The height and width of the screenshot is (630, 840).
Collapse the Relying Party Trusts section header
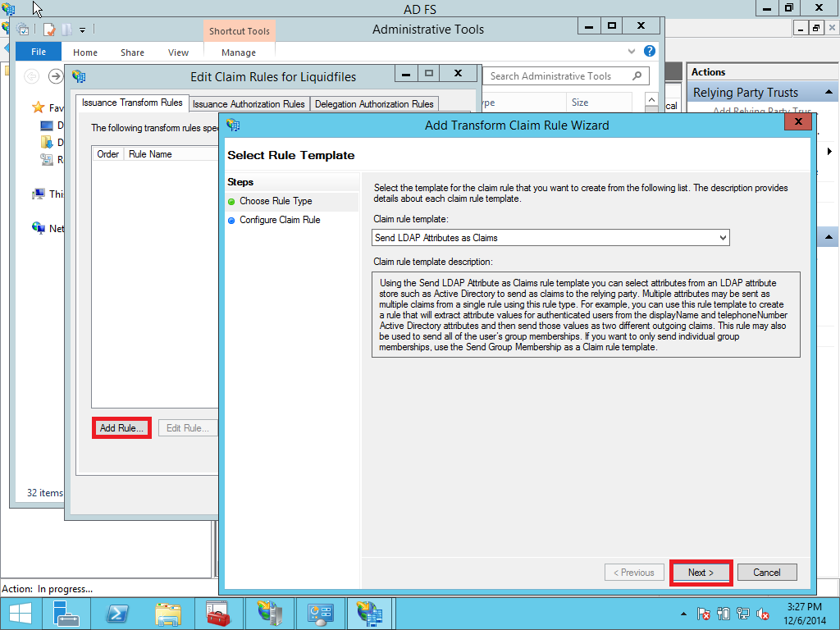click(827, 91)
